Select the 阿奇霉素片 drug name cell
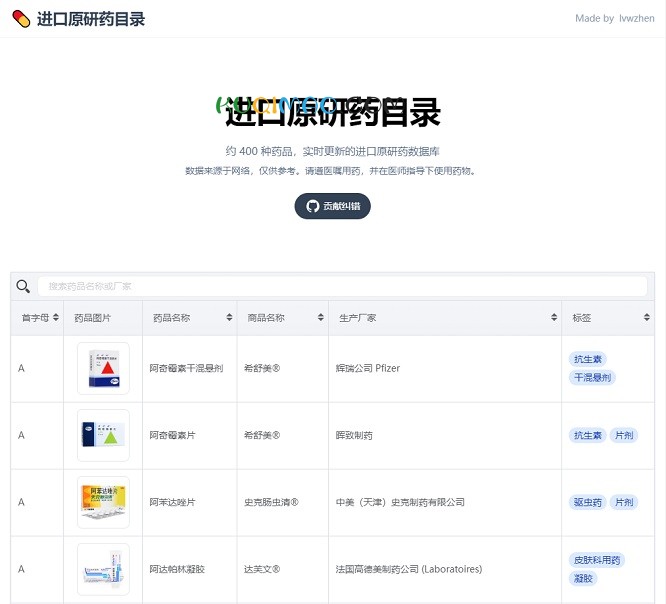Screen dimensions: 666x604 pos(172,435)
